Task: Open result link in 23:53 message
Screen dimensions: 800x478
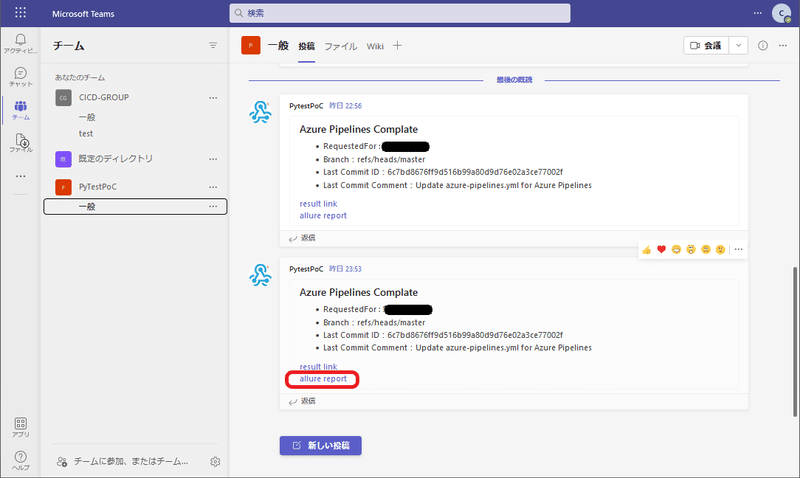Action: 318,367
